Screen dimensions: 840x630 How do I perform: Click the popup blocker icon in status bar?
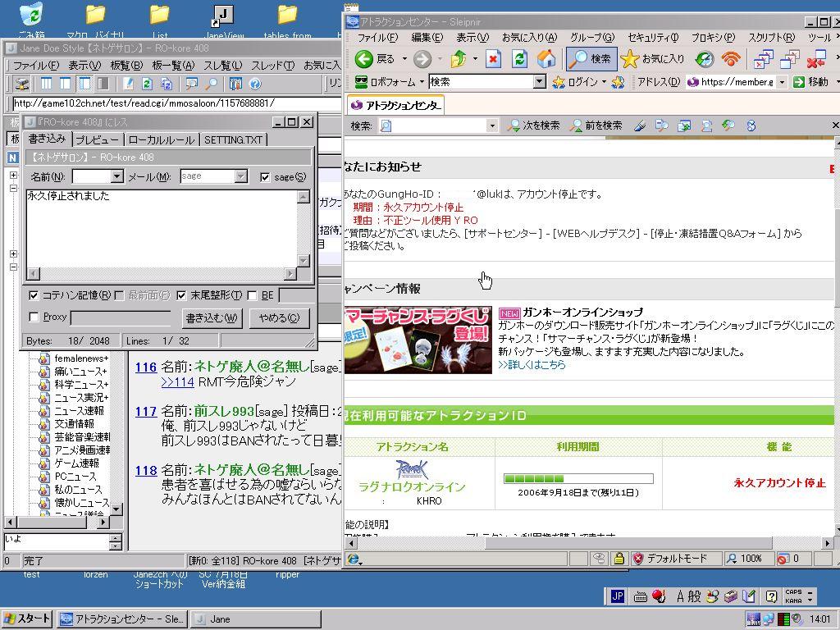pyautogui.click(x=783, y=559)
